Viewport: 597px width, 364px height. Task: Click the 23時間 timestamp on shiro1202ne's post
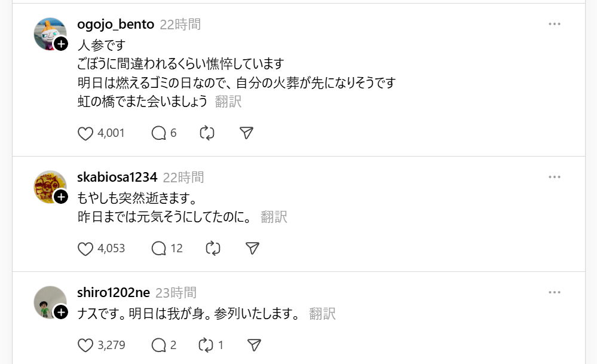coord(176,293)
